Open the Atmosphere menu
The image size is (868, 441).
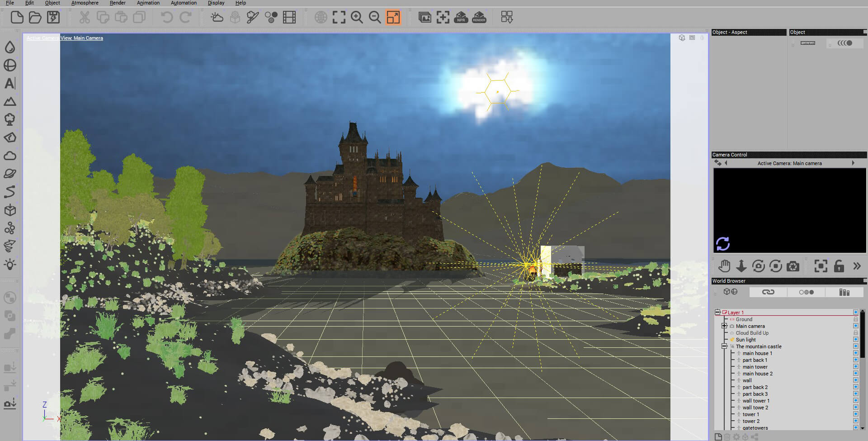pos(85,3)
